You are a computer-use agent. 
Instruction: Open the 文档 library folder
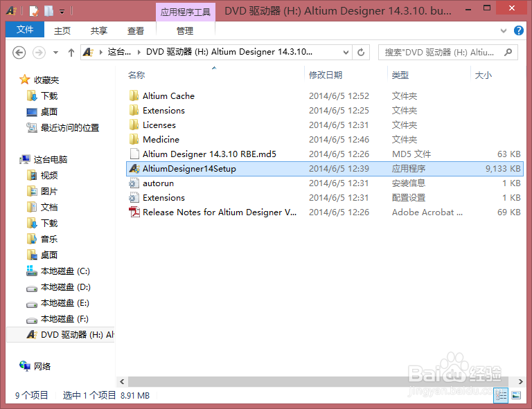pyautogui.click(x=49, y=208)
